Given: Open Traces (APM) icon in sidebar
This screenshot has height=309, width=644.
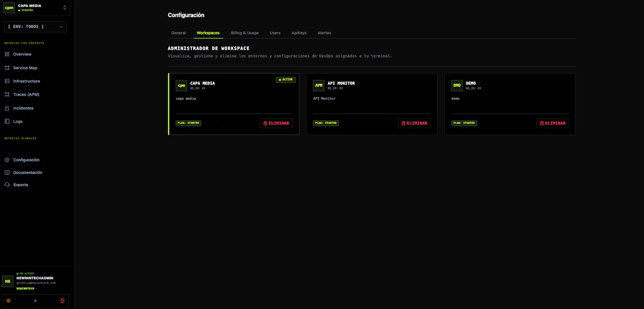Looking at the screenshot, I should 7,95.
